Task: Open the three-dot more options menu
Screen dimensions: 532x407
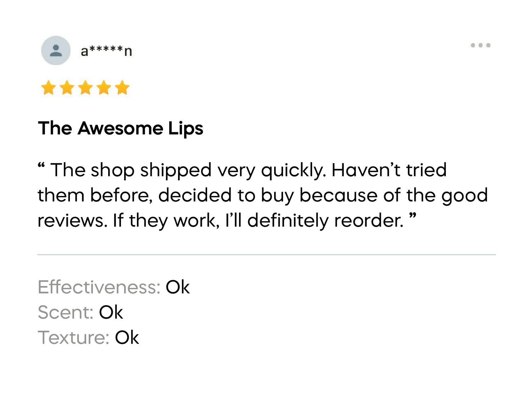Action: tap(480, 45)
